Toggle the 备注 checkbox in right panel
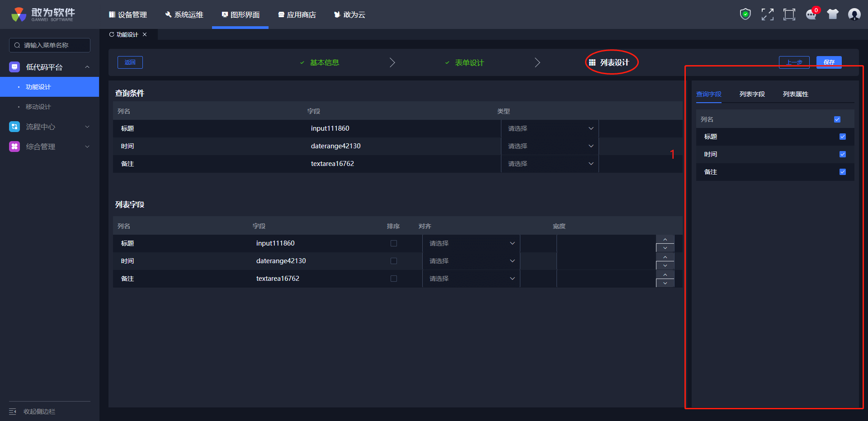 [x=842, y=172]
